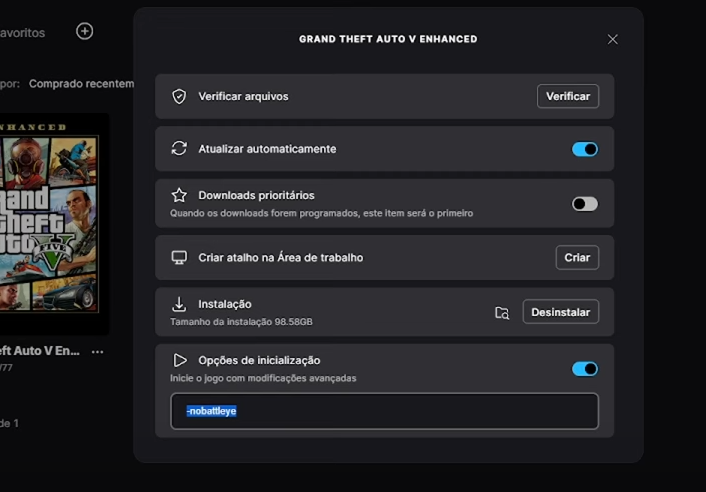The height and width of the screenshot is (492, 706).
Task: Open installation folder browse icon
Action: [x=502, y=312]
